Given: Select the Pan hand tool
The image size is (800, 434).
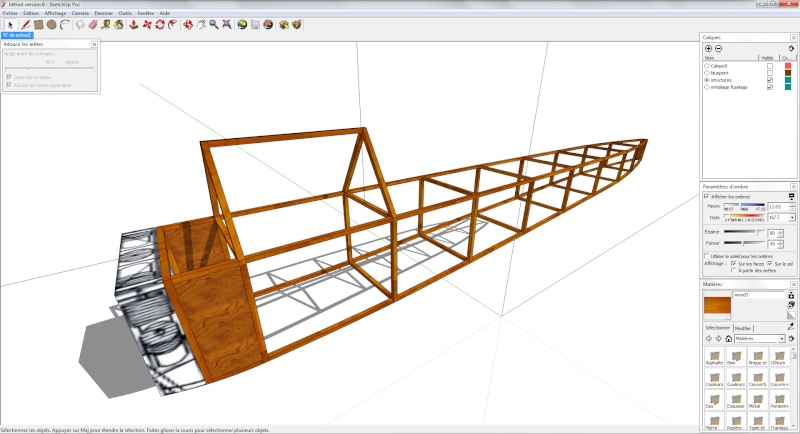Looking at the screenshot, I should click(202, 24).
